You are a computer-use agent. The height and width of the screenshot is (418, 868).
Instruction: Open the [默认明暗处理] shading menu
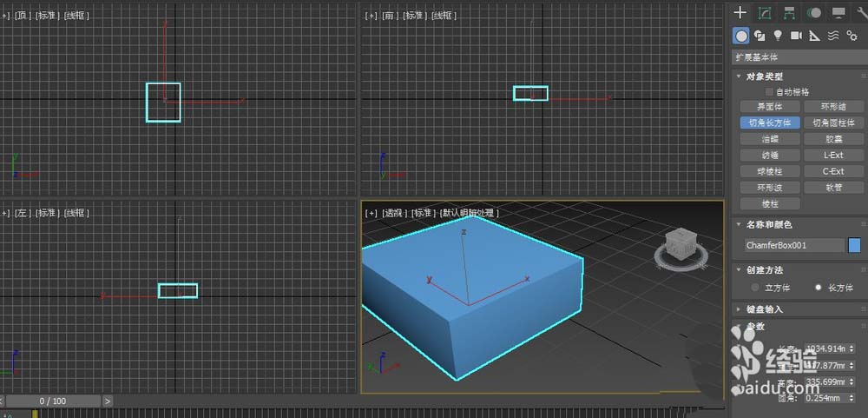470,213
